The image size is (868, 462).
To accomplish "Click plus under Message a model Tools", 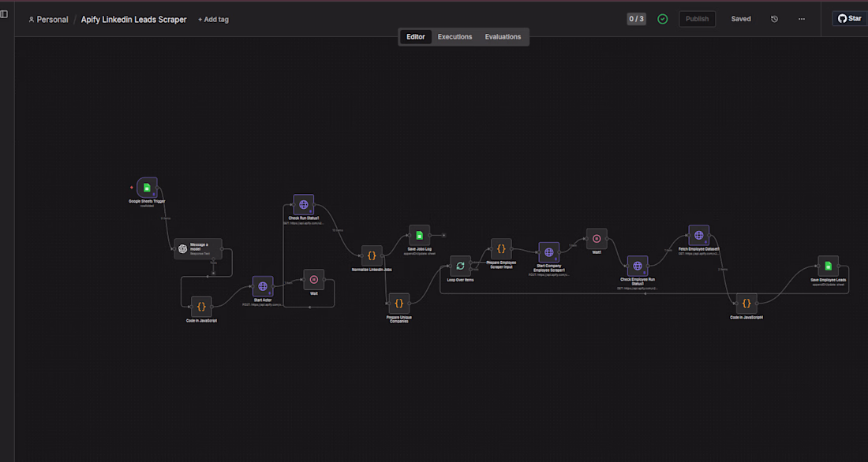I will coord(213,274).
